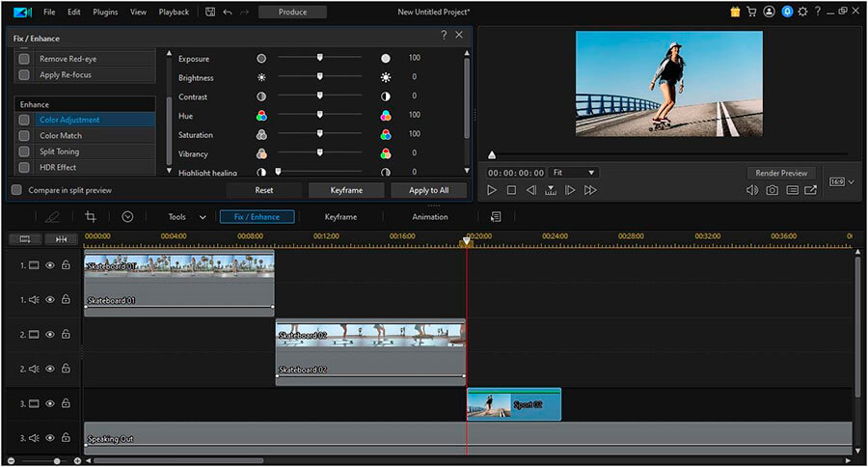Select the Sport 02 clip thumbnail

[x=489, y=405]
